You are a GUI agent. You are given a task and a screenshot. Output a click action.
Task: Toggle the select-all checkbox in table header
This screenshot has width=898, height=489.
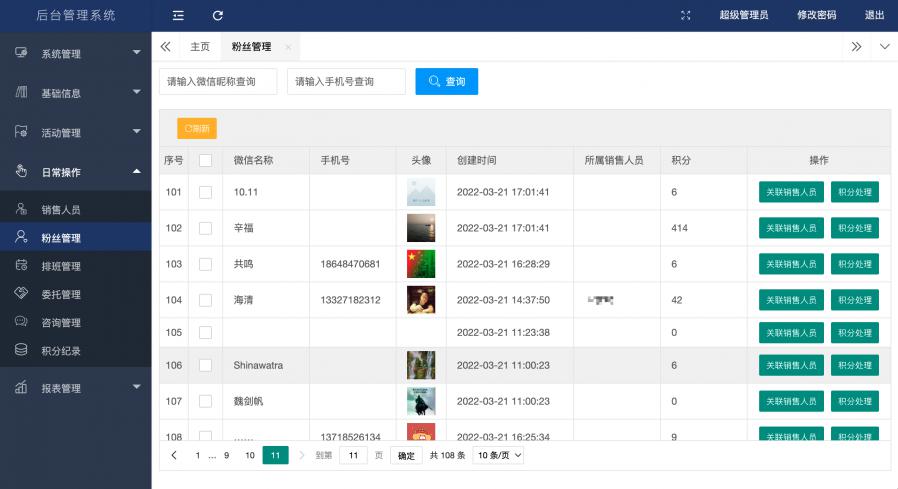coord(205,160)
